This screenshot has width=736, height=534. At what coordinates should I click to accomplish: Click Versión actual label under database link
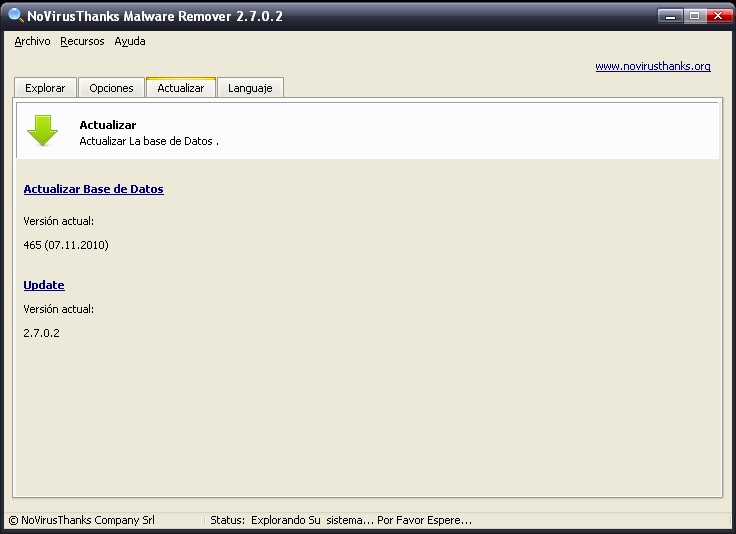(59, 221)
